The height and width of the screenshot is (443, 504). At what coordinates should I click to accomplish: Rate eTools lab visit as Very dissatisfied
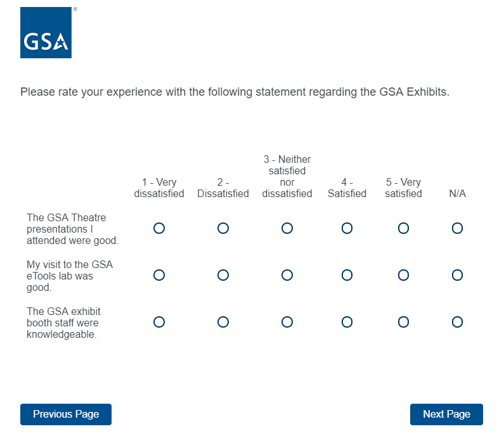pos(159,275)
